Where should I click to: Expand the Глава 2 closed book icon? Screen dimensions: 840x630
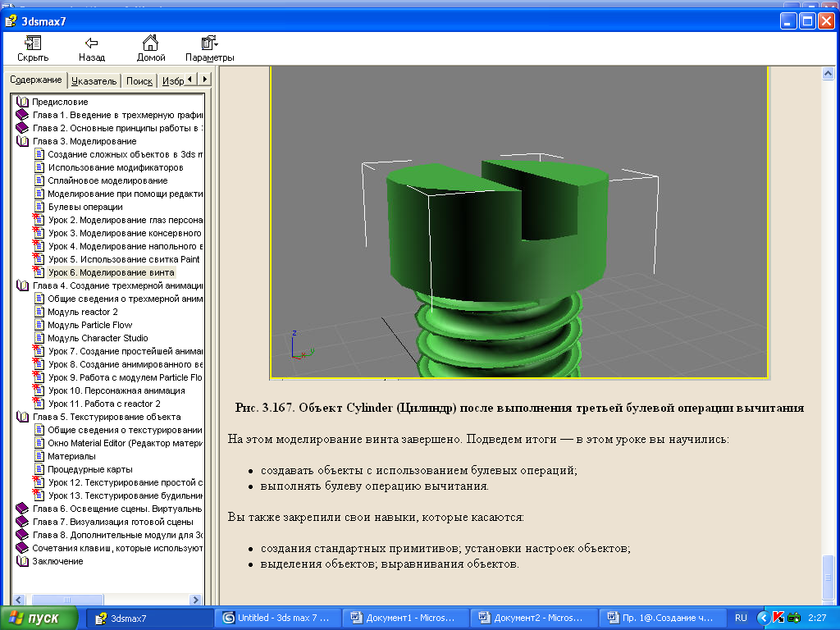click(22, 127)
